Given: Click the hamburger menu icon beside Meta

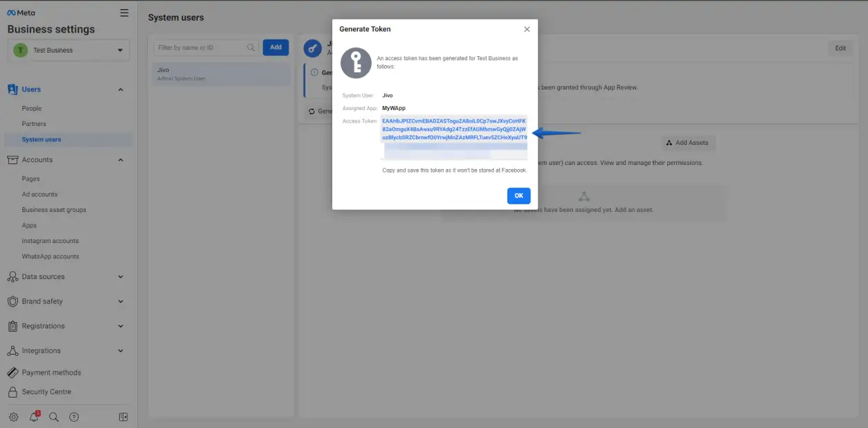Looking at the screenshot, I should pyautogui.click(x=124, y=12).
